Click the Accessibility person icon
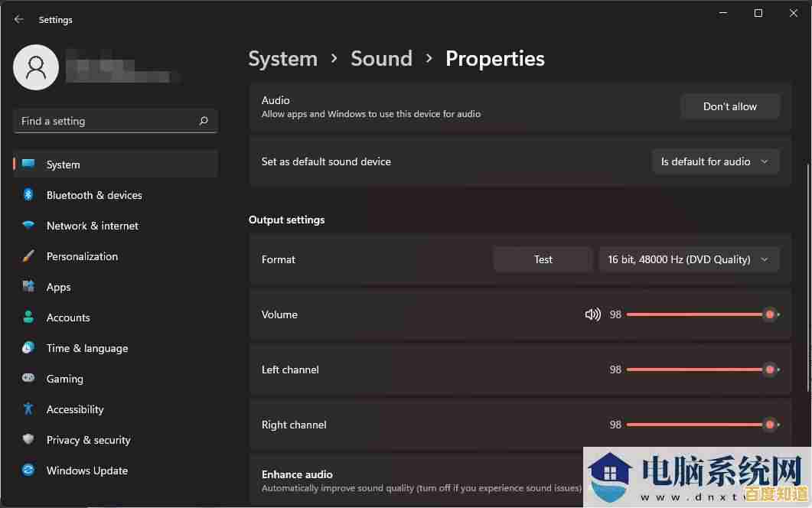The height and width of the screenshot is (508, 812). [28, 409]
